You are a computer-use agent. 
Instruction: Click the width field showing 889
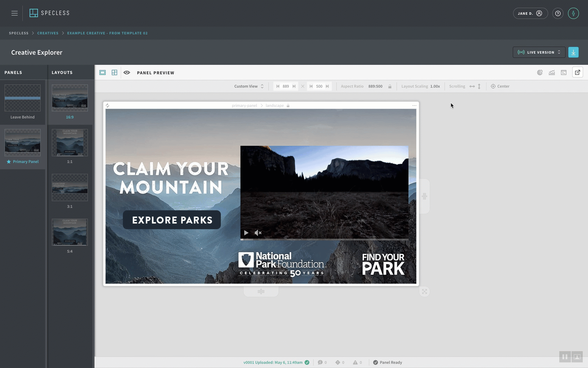(x=286, y=86)
